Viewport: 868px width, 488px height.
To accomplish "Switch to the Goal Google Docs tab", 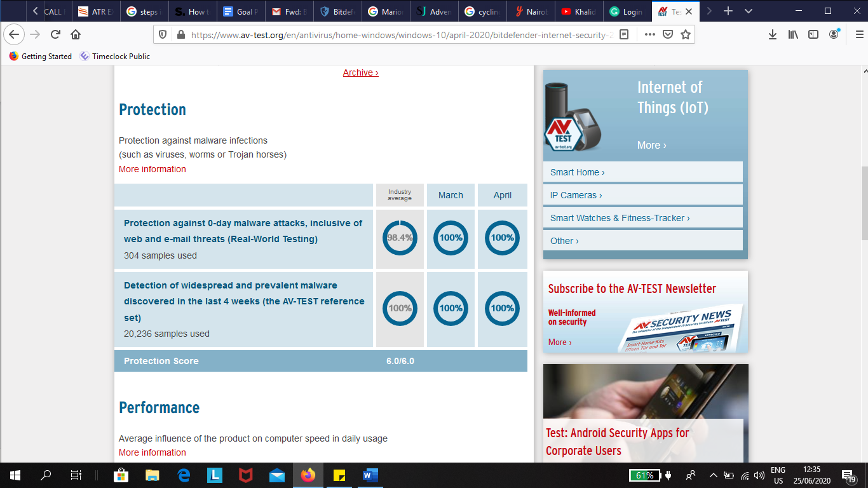I will pyautogui.click(x=241, y=11).
